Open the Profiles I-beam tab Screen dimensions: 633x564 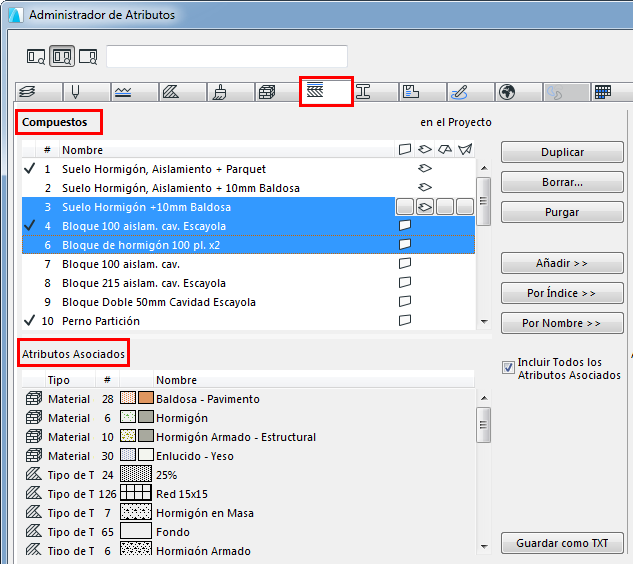coord(375,92)
